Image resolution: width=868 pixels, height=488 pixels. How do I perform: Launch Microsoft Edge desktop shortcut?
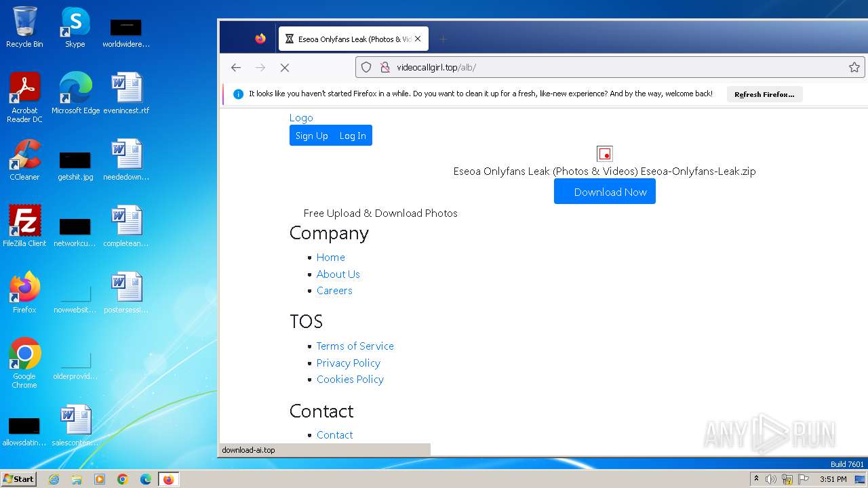[75, 94]
